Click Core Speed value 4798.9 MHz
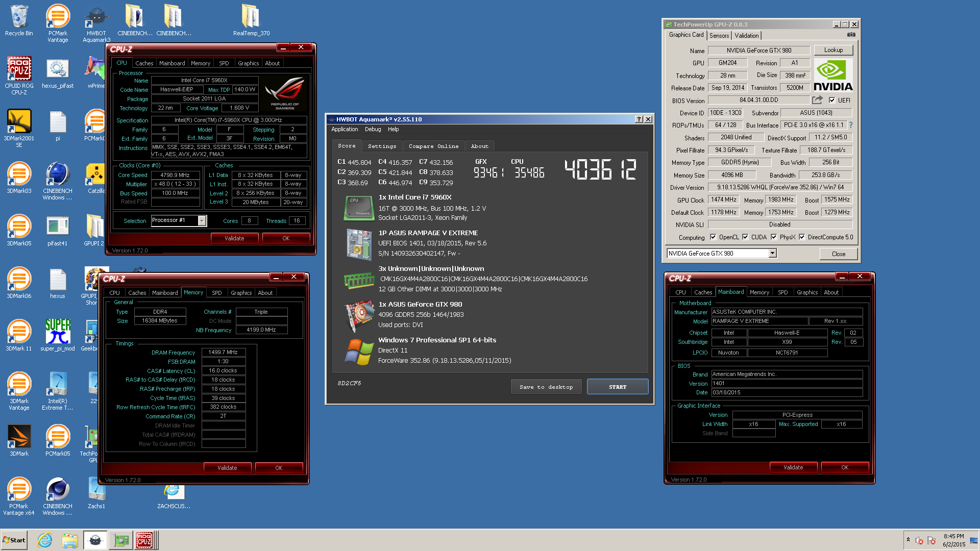The width and height of the screenshot is (980, 551). tap(175, 175)
